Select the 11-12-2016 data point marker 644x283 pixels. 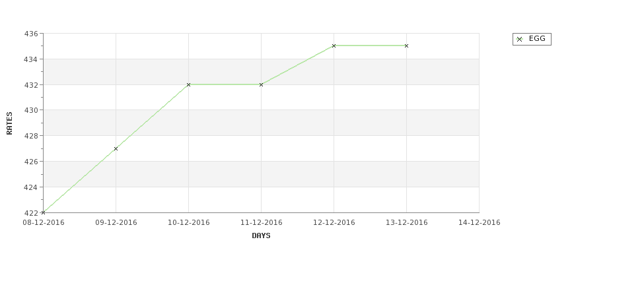261,84
